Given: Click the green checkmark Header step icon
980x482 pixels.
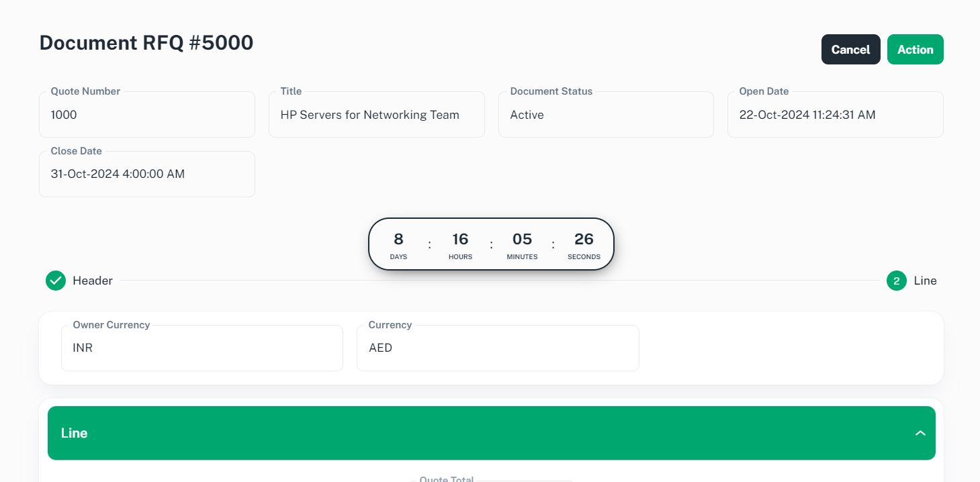Looking at the screenshot, I should click(56, 281).
